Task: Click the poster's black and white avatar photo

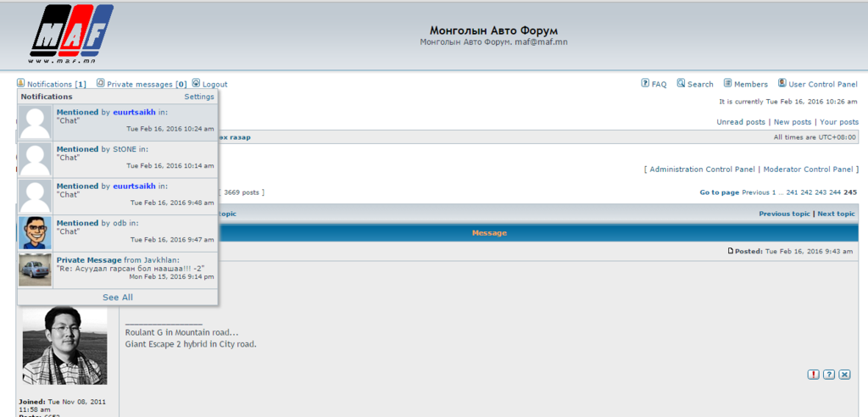Action: [x=64, y=345]
